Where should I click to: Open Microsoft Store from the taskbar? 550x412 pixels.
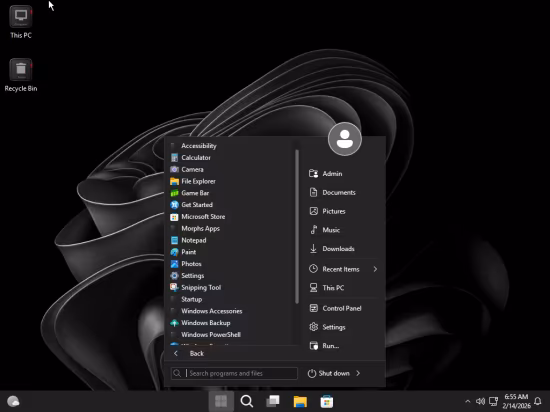coord(327,401)
